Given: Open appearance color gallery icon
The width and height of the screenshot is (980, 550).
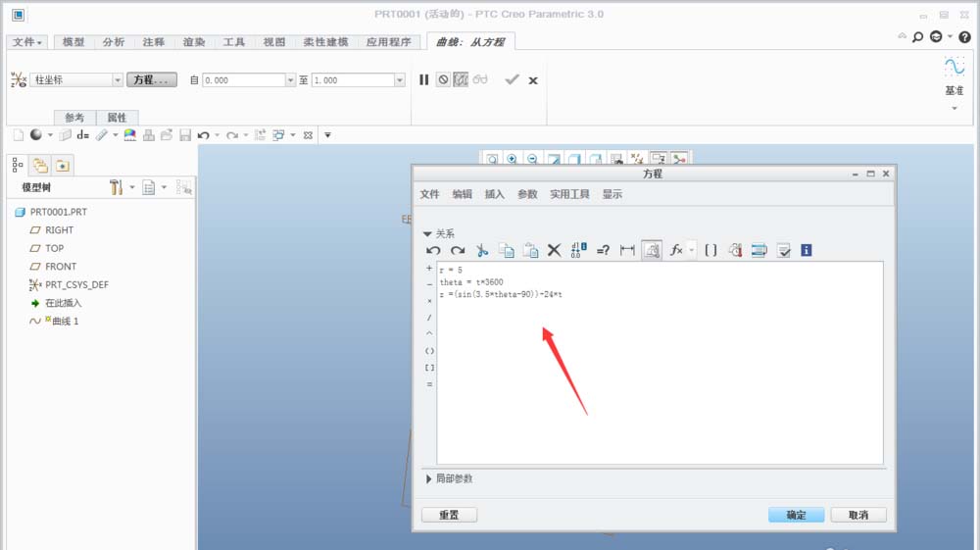Looking at the screenshot, I should (130, 135).
